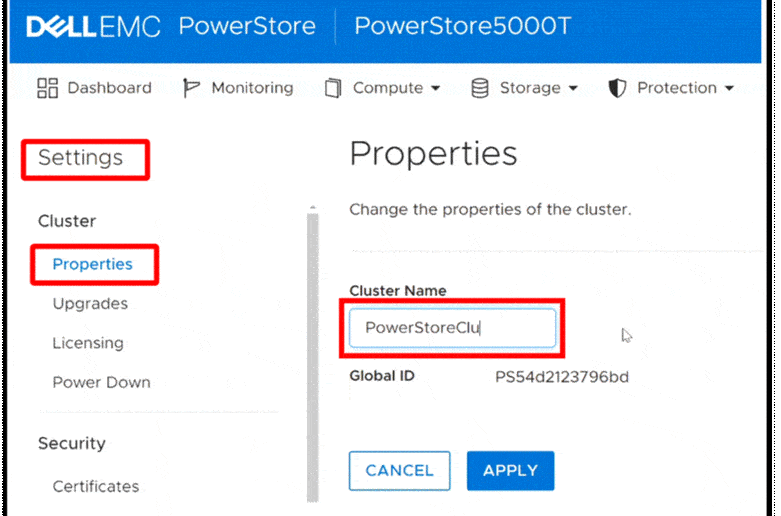
Task: Click the PowerStore product name in header
Action: tap(247, 26)
